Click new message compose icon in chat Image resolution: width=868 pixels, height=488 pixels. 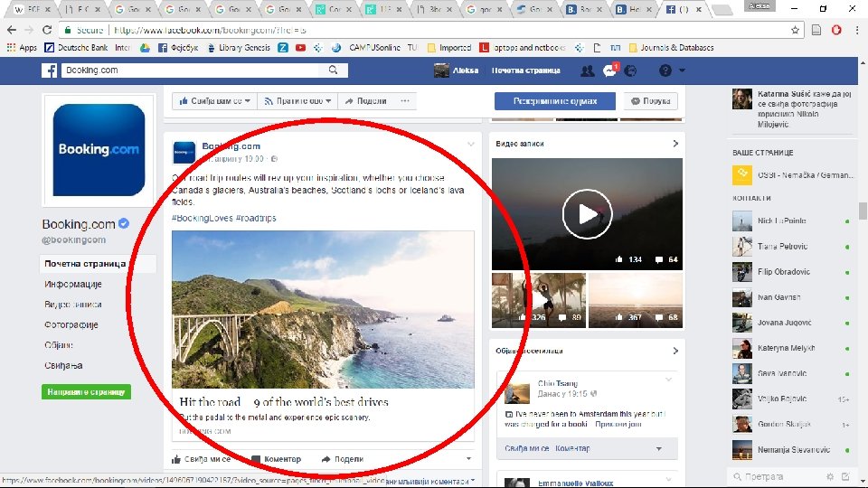click(845, 476)
